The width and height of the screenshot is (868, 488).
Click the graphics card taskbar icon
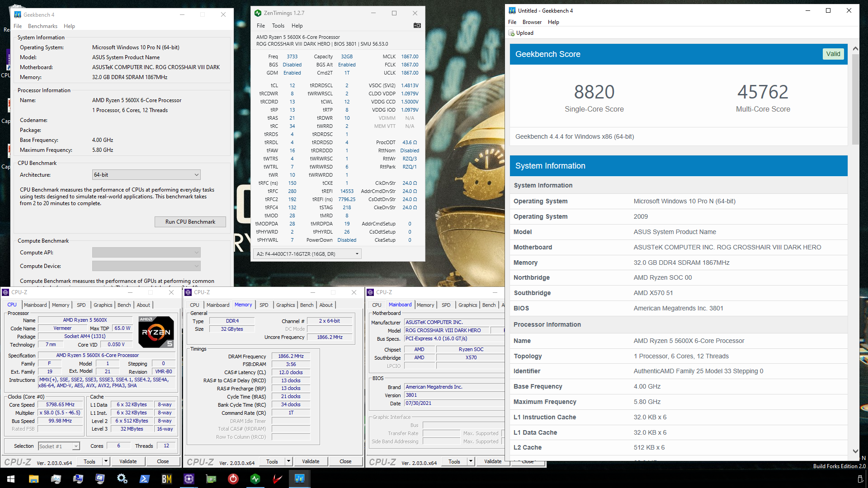pyautogui.click(x=211, y=479)
